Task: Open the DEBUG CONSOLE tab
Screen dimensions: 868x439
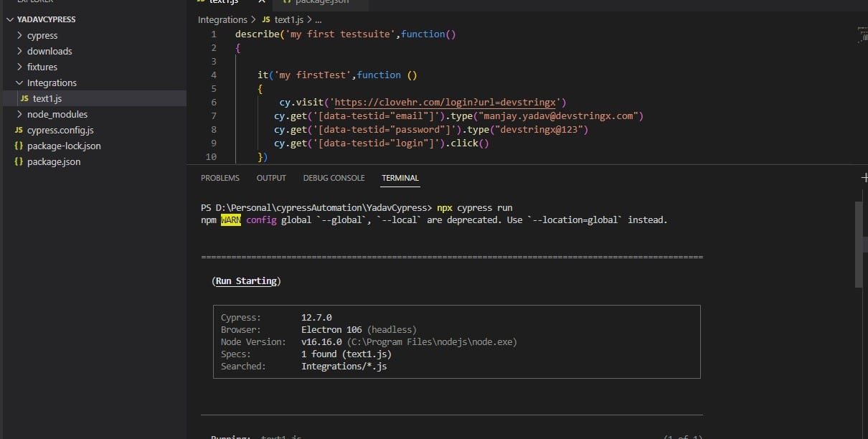Action: pos(334,178)
